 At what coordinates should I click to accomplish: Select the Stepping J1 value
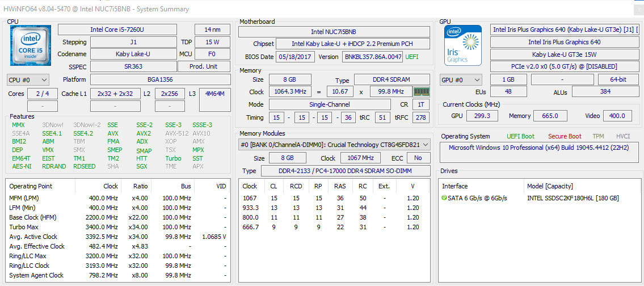click(133, 42)
